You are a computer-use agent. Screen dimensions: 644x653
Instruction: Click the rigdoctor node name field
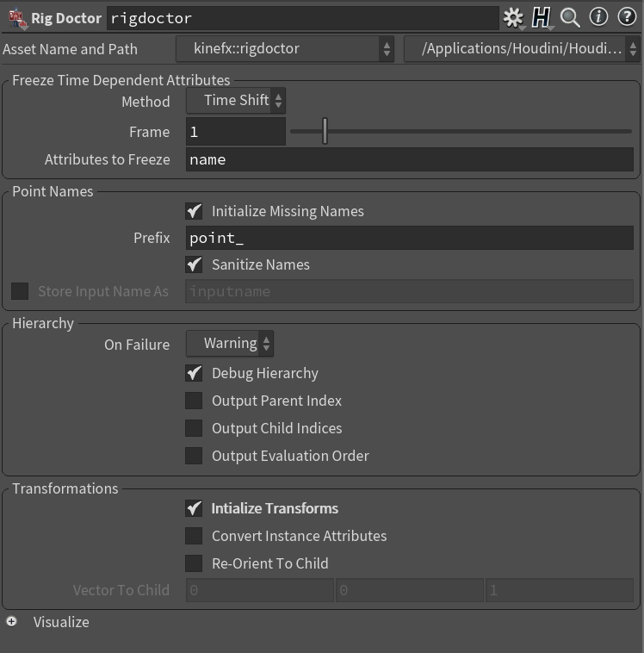coord(301,18)
